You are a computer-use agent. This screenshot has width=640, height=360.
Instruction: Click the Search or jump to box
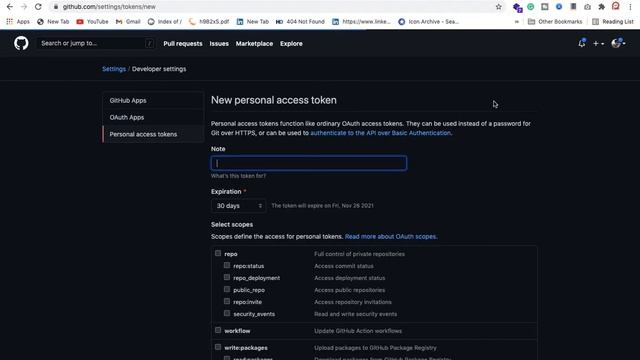[x=96, y=43]
